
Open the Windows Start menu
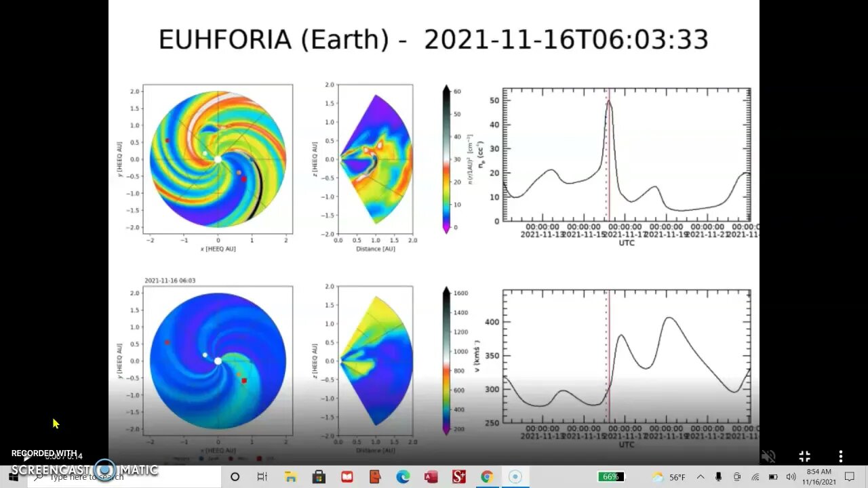click(x=14, y=476)
